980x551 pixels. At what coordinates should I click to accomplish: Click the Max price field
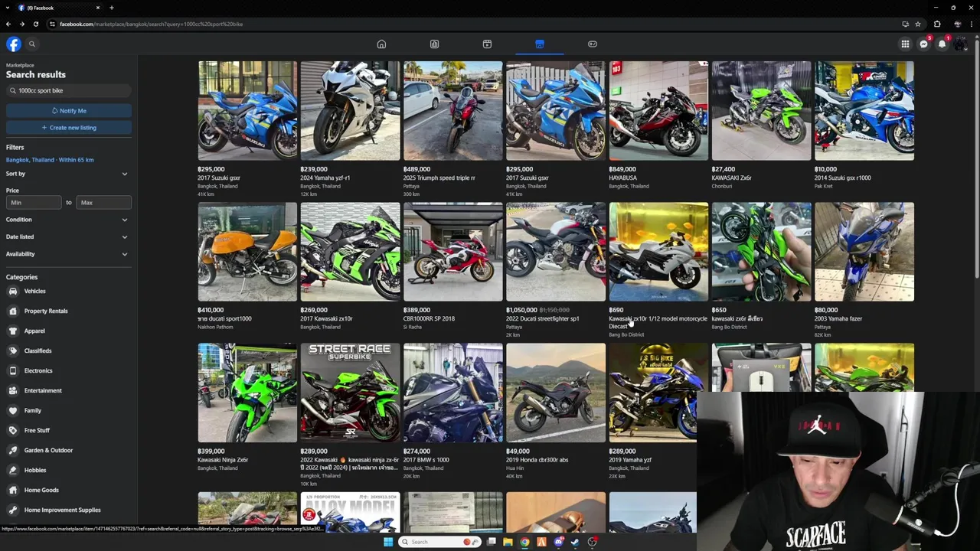(x=103, y=203)
